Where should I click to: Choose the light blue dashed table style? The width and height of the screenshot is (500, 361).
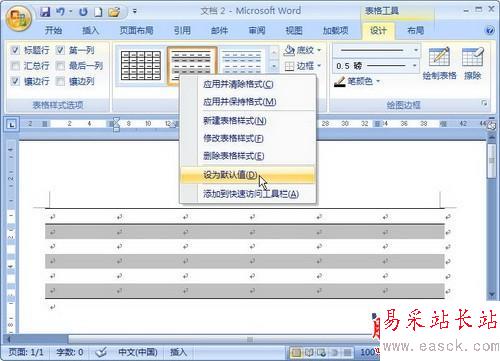pyautogui.click(x=242, y=62)
